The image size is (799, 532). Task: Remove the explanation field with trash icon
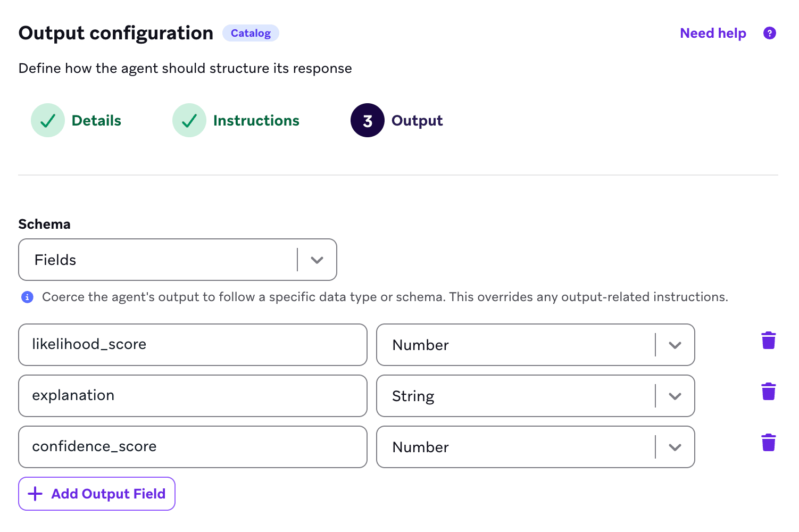click(x=769, y=392)
